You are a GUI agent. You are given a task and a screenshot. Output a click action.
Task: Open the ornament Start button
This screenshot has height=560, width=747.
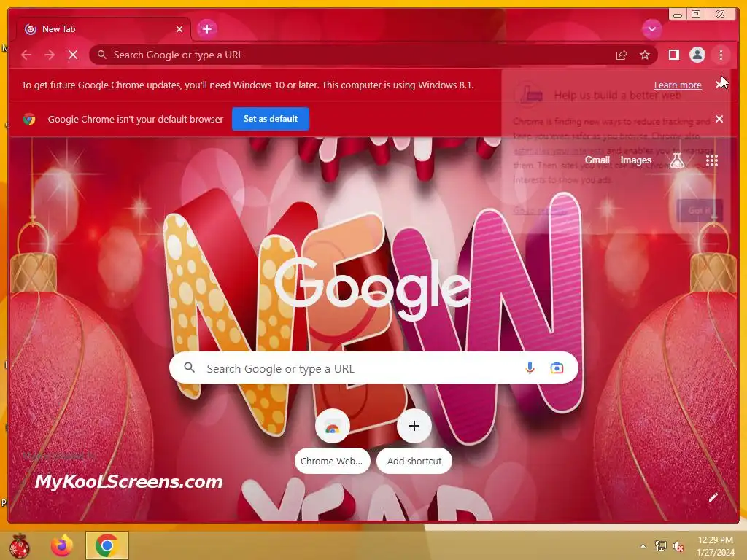click(19, 546)
